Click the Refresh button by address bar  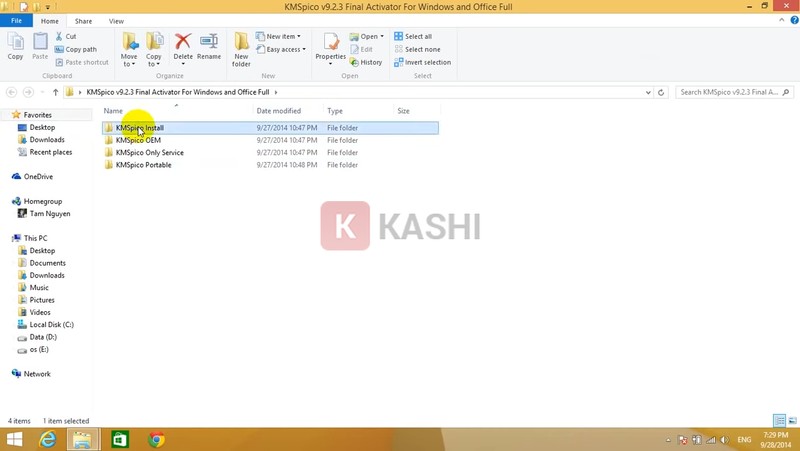[x=661, y=92]
